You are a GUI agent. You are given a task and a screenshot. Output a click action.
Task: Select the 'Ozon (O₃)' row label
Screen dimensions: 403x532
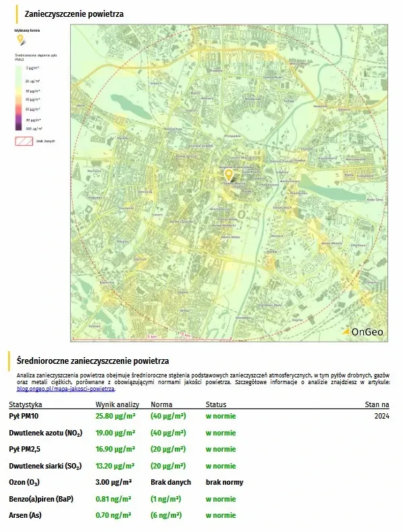(24, 482)
